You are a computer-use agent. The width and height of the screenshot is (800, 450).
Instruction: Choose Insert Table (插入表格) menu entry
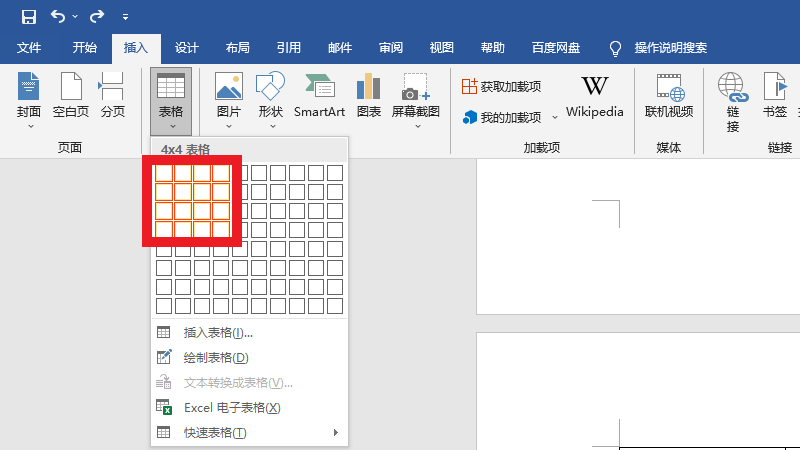218,333
